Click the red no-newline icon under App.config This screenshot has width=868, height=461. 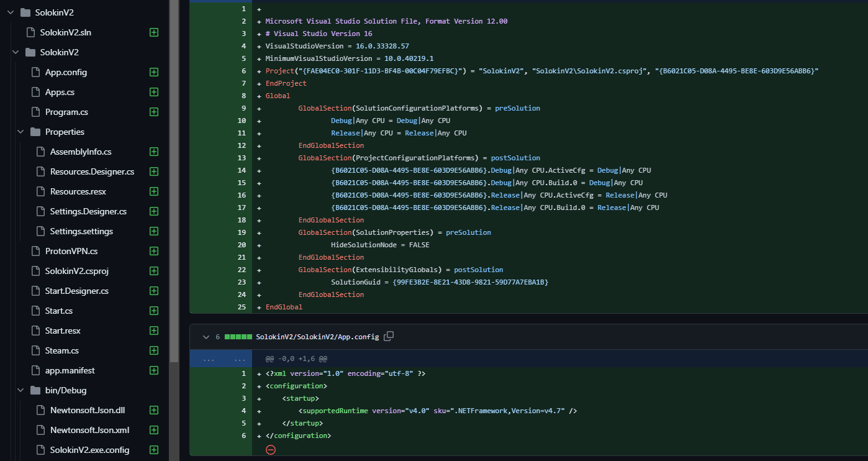click(x=270, y=450)
